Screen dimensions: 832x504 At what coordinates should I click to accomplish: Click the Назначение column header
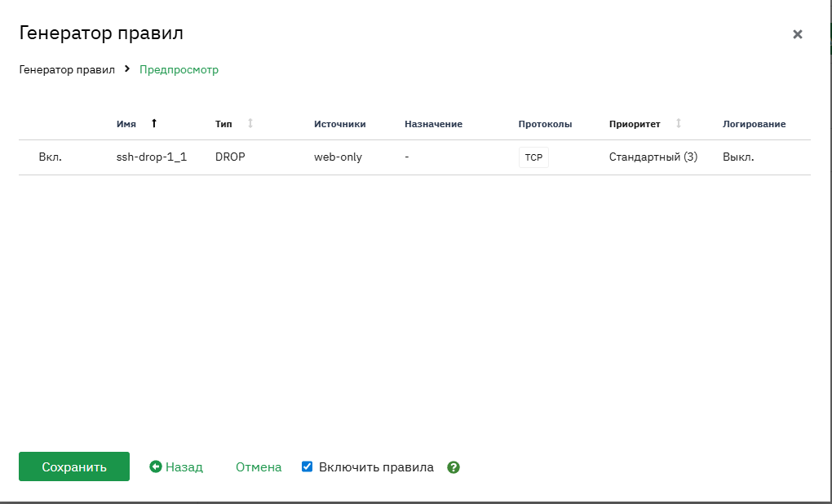coord(433,124)
